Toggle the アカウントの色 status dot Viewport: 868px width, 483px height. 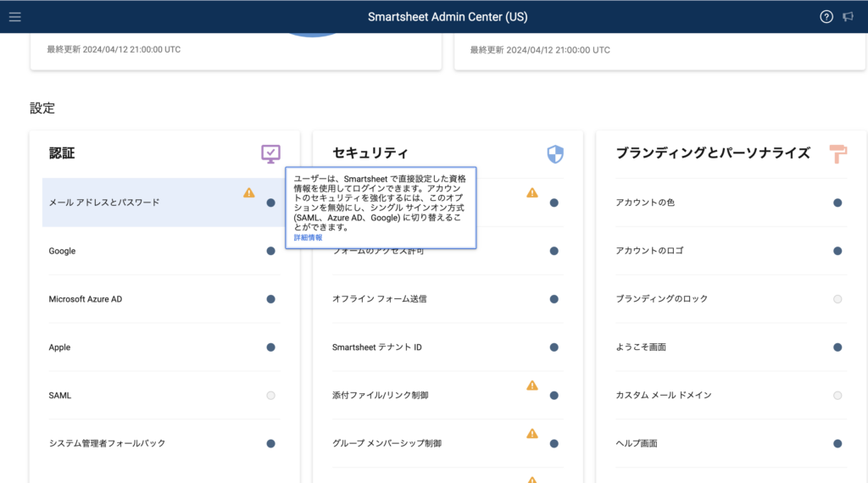837,203
